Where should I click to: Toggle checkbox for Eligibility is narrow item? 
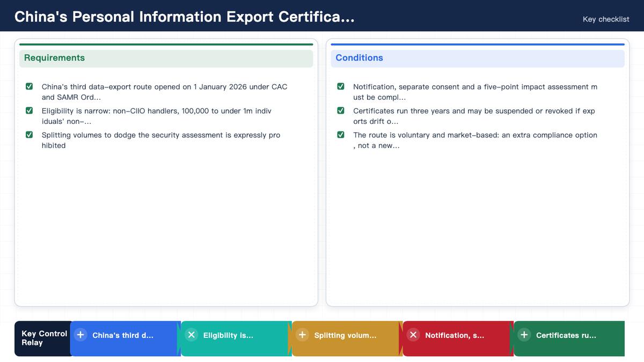coord(30,110)
